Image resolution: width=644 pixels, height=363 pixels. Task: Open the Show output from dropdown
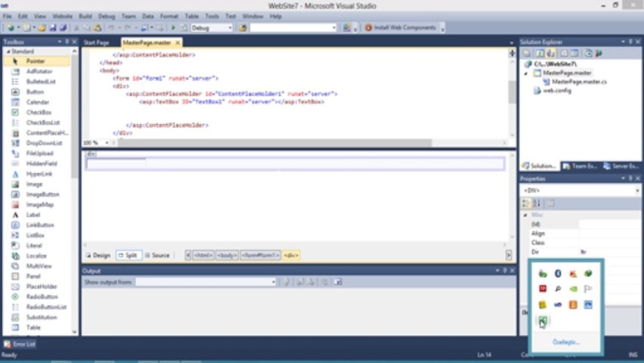274,282
